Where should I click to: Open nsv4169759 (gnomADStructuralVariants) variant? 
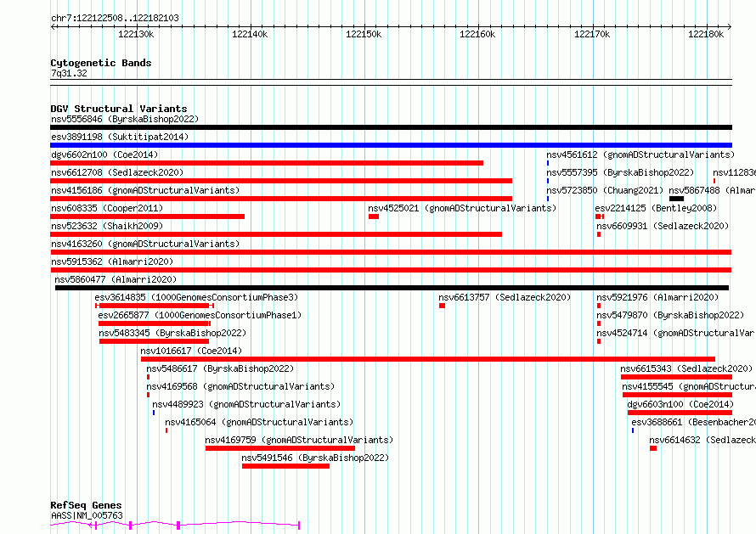coord(299,440)
